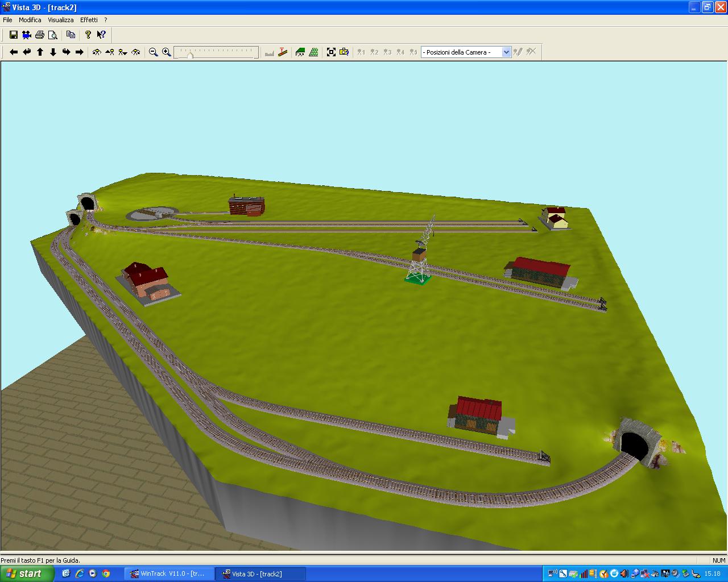Move camera left with left arrow icon
728x582 pixels.
point(14,52)
